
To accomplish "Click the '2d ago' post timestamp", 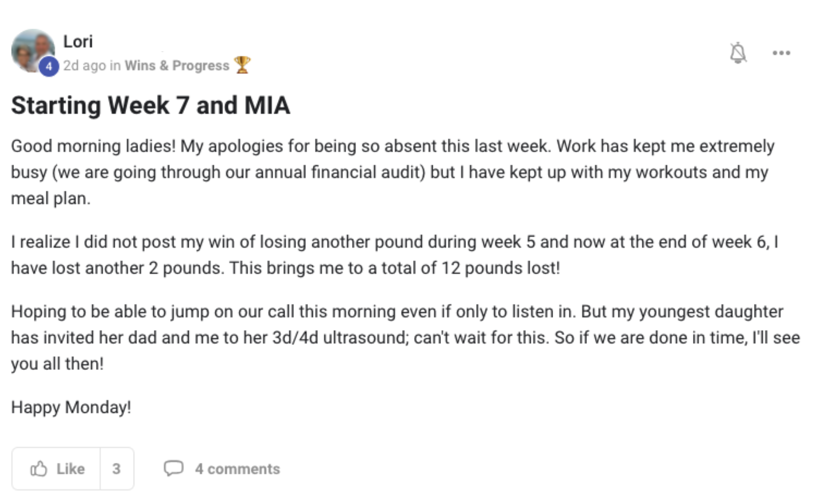I will tap(85, 65).
